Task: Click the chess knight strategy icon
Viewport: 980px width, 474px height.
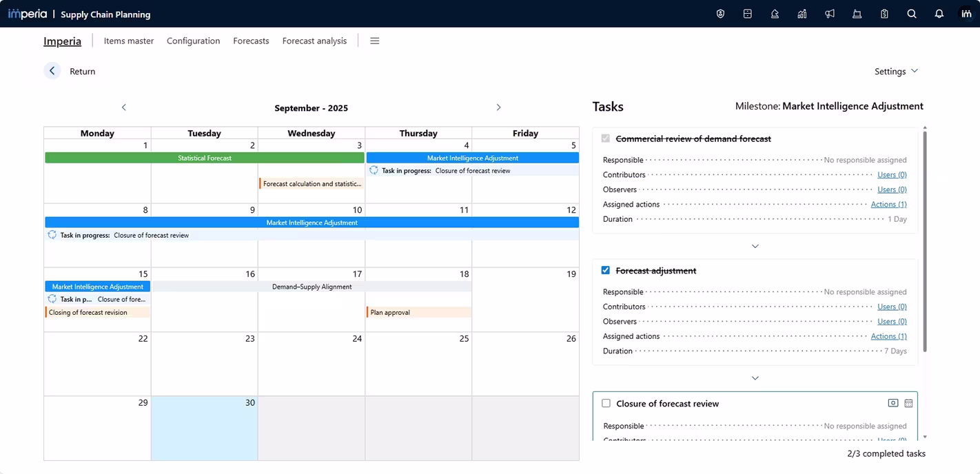Action: point(775,14)
